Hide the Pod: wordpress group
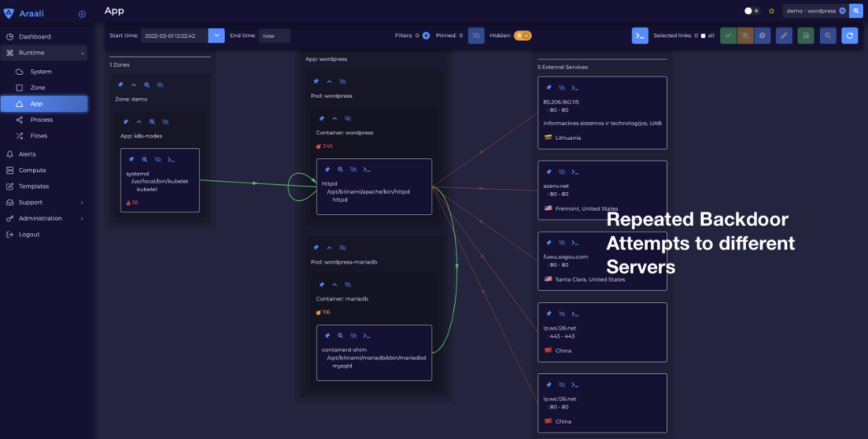Viewport: 868px width, 439px height. click(x=342, y=81)
